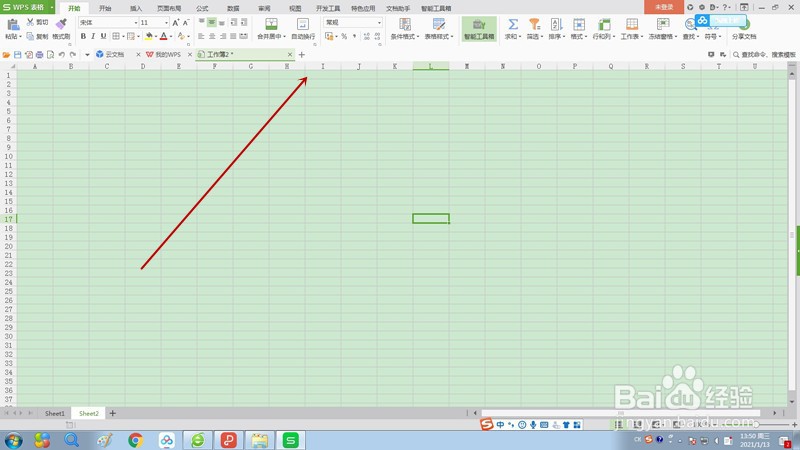Expand the Paste (粘贴) dropdown arrow
The image size is (800, 450).
click(x=20, y=37)
